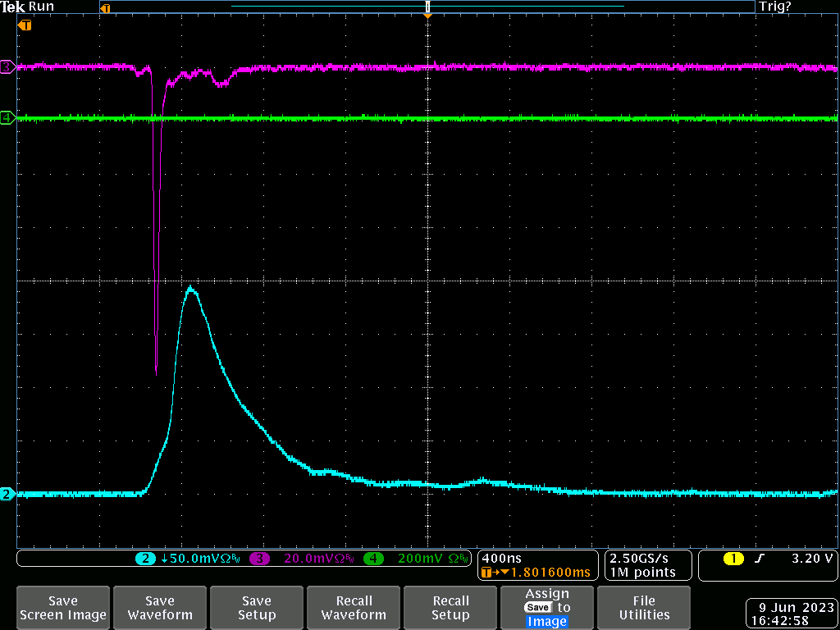The width and height of the screenshot is (840, 630).
Task: Select the channel 3 ground marker on left edge
Action: click(7, 66)
